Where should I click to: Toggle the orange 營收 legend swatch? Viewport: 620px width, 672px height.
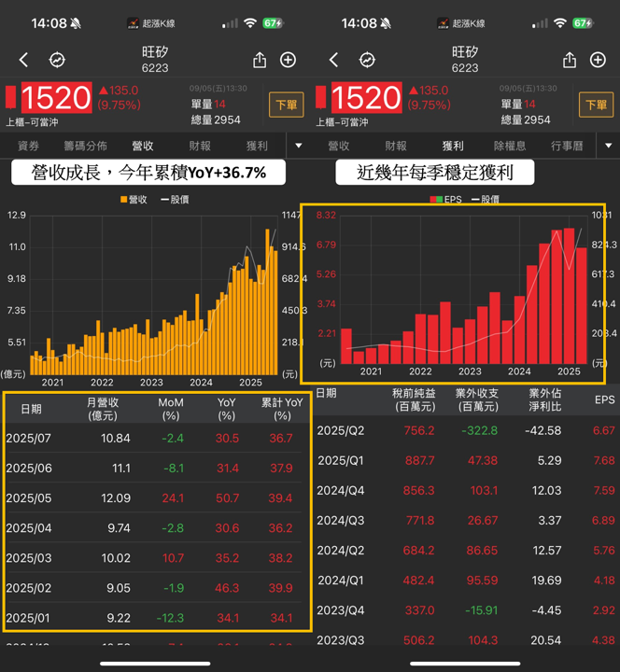(x=123, y=200)
